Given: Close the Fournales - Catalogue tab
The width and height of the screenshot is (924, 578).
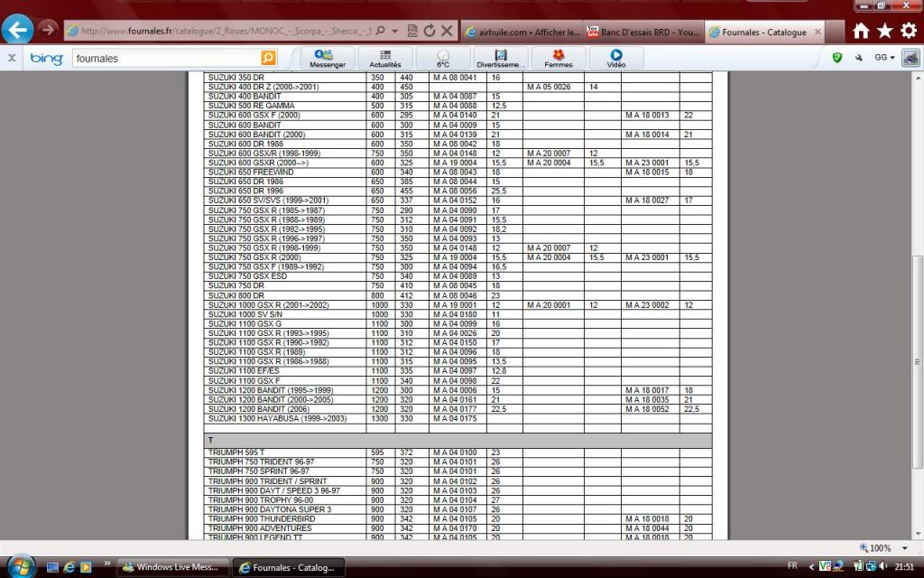Looking at the screenshot, I should pos(818,32).
